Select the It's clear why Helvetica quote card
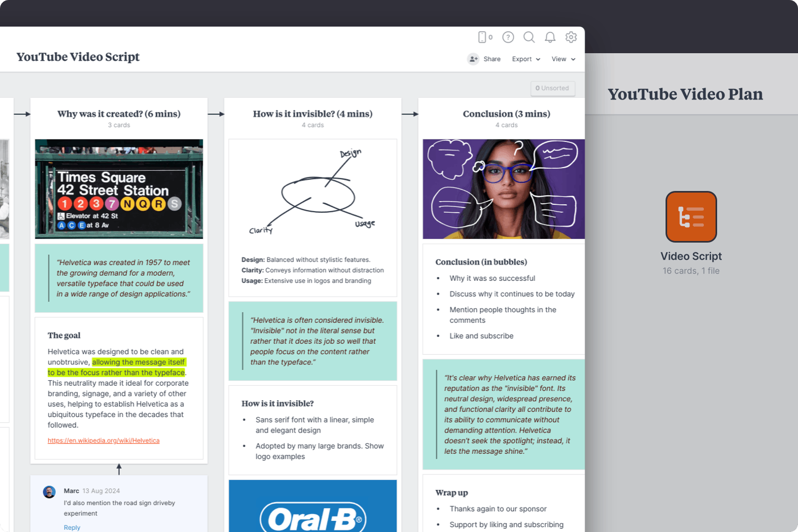The image size is (798, 532). (x=503, y=414)
